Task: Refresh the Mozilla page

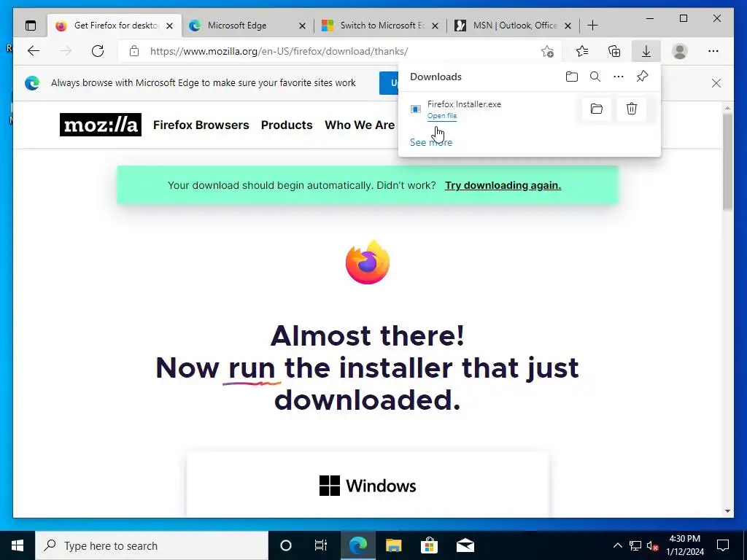Action: point(98,51)
